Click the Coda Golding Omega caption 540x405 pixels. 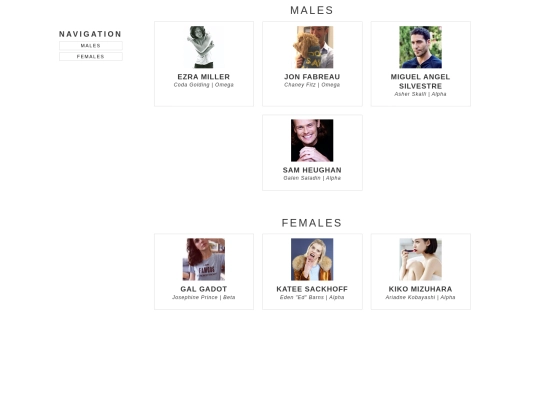click(204, 85)
